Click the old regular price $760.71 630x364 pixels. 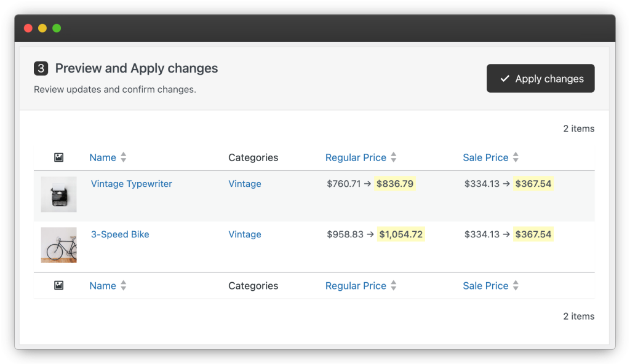click(343, 184)
